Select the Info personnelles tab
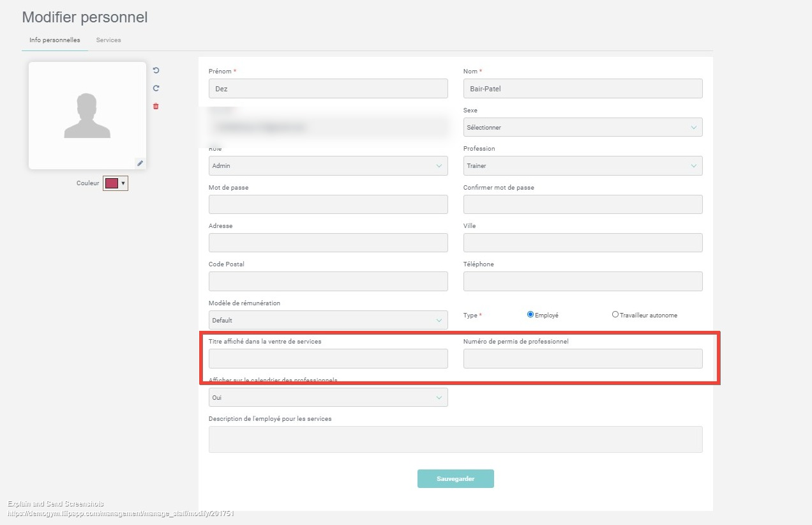The height and width of the screenshot is (525, 812). tap(55, 40)
